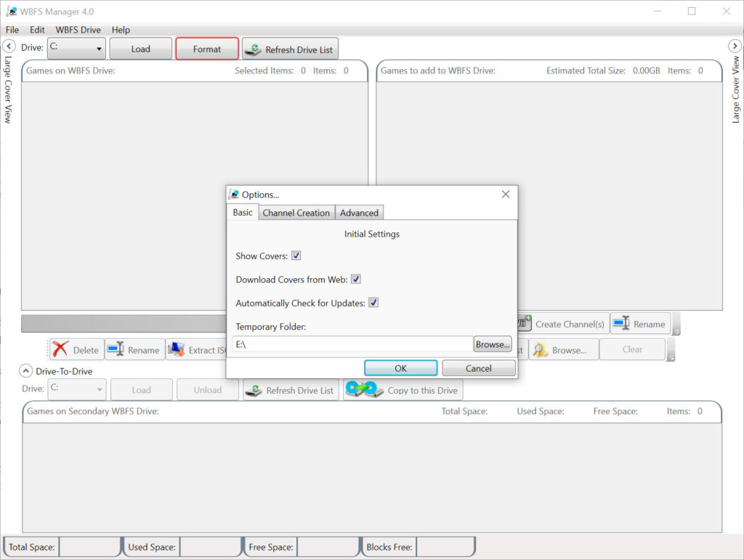Click the Used Space status field
The height and width of the screenshot is (560, 744).
[211, 547]
